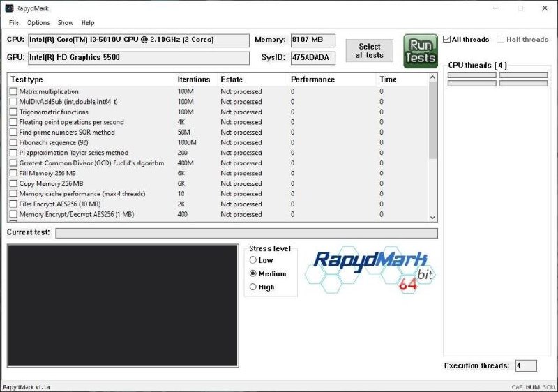558x392 pixels.
Task: Click the Memory field showing 8107 MB
Action: click(313, 40)
